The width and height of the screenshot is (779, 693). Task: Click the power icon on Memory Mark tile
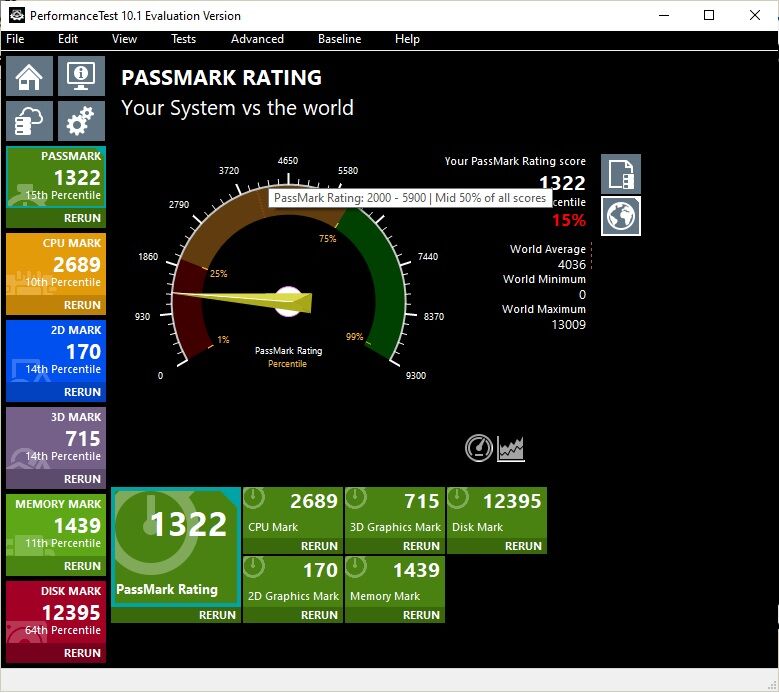356,567
